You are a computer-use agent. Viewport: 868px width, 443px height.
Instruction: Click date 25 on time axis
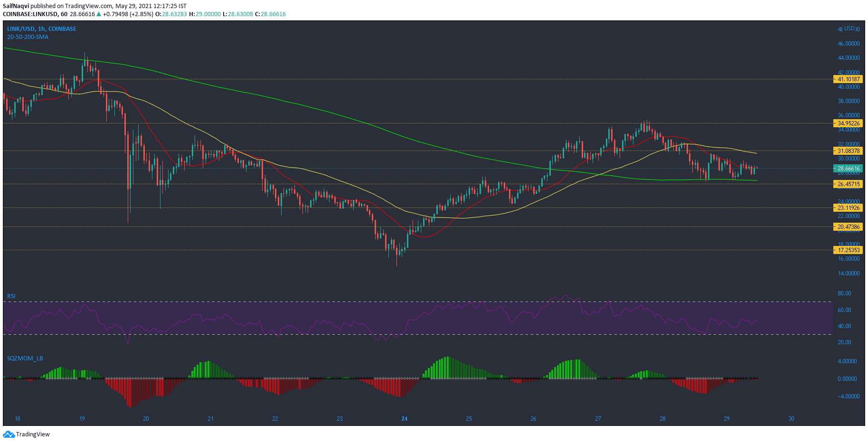(469, 419)
